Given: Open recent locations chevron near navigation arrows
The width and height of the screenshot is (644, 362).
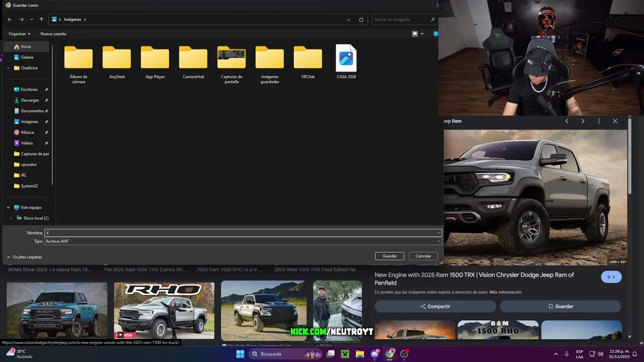Looking at the screenshot, I should pos(32,20).
